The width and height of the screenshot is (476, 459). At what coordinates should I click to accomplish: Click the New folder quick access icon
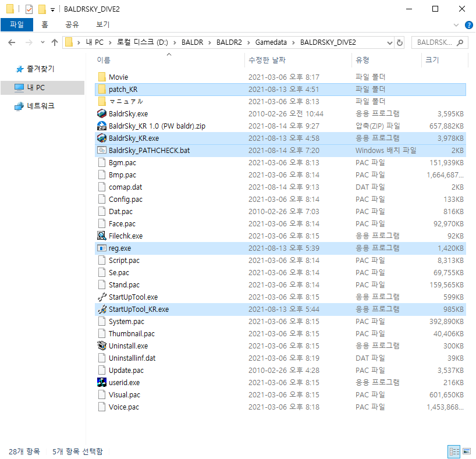(42, 9)
